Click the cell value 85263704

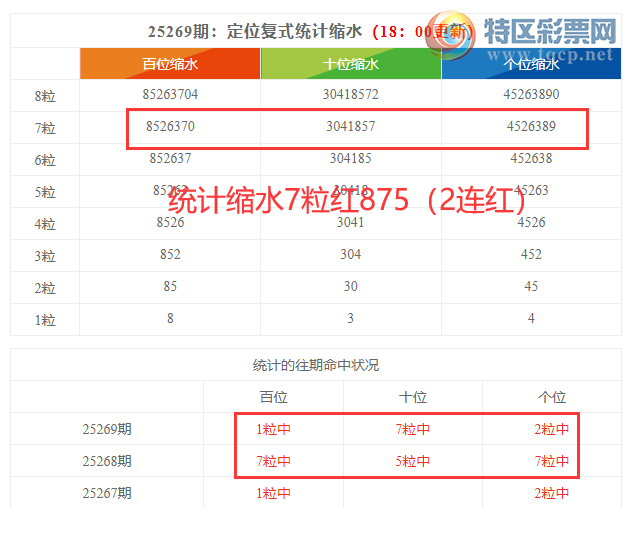(x=170, y=94)
